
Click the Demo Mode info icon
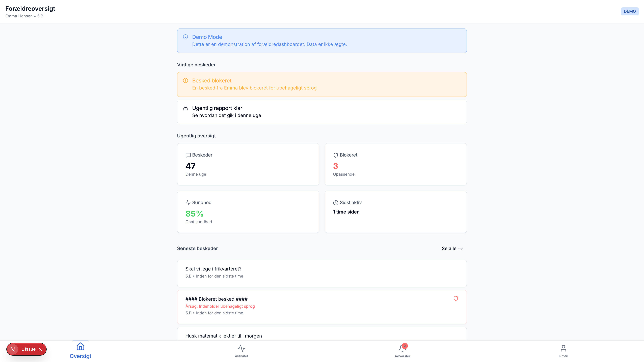coord(185,37)
